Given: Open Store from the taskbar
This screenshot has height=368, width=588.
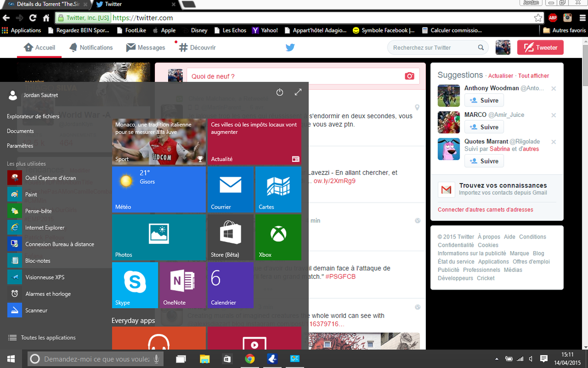Looking at the screenshot, I should 227,359.
